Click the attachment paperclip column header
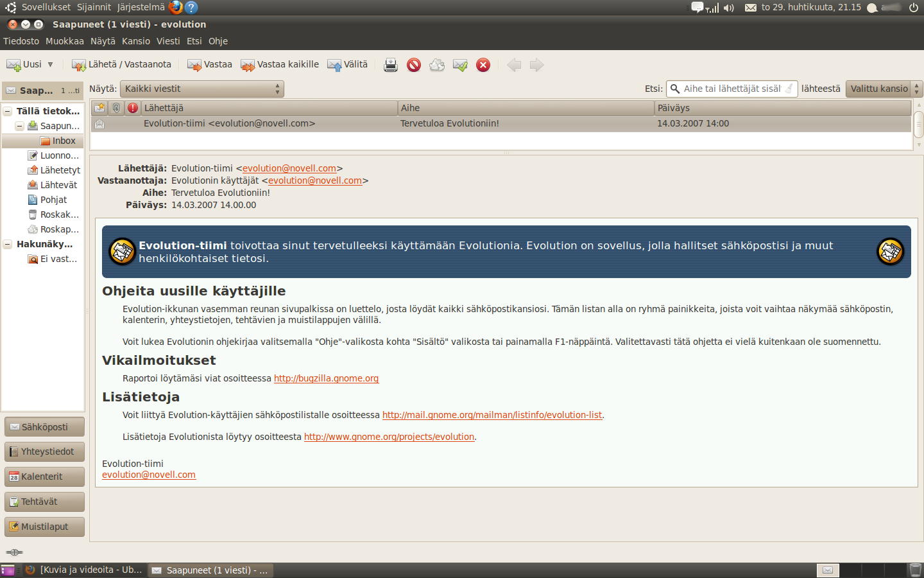 click(116, 108)
